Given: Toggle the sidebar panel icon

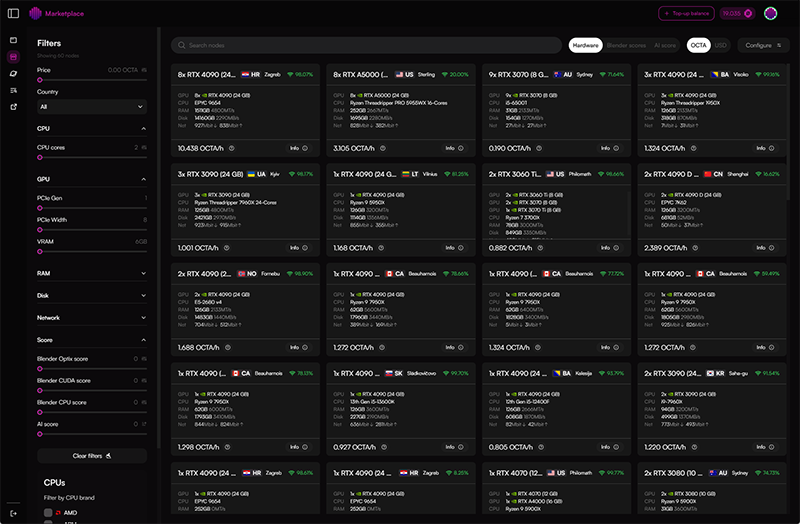Looking at the screenshot, I should click(14, 13).
